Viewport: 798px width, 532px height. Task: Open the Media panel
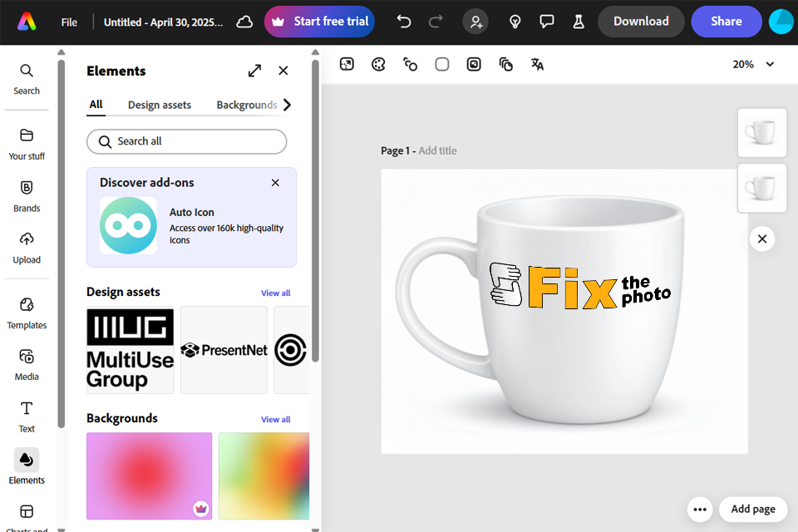[27, 365]
